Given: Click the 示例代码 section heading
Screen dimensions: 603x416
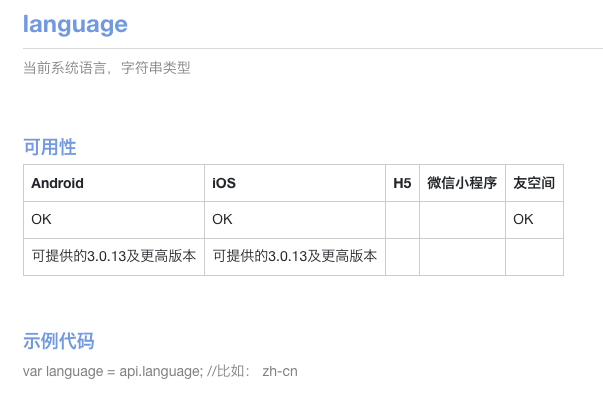Looking at the screenshot, I should coord(58,341).
